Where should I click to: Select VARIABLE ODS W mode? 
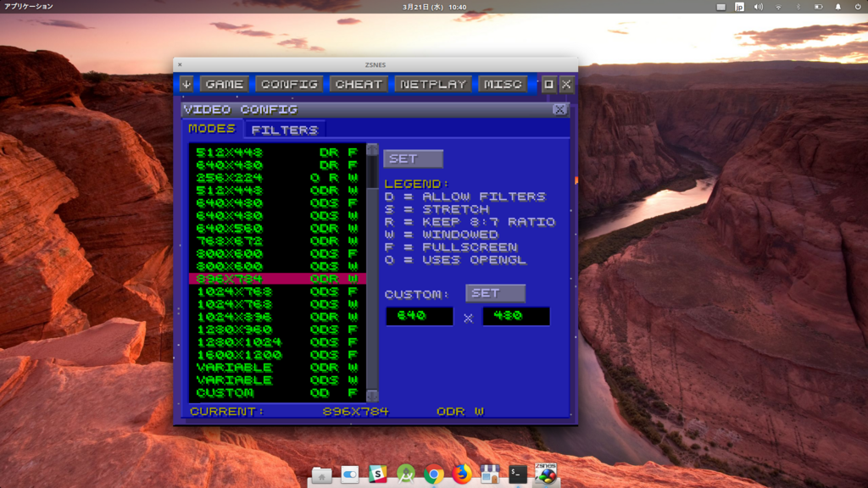tap(277, 380)
